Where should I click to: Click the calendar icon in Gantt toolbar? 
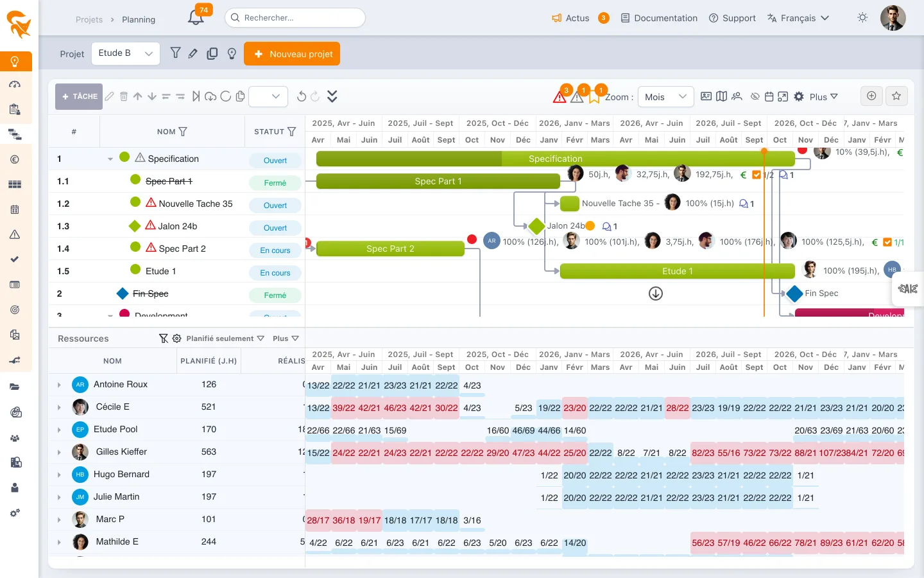769,96
